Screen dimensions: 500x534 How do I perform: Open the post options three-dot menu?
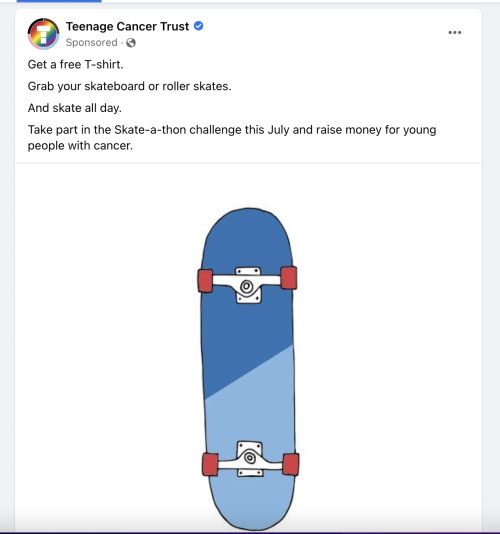point(455,32)
